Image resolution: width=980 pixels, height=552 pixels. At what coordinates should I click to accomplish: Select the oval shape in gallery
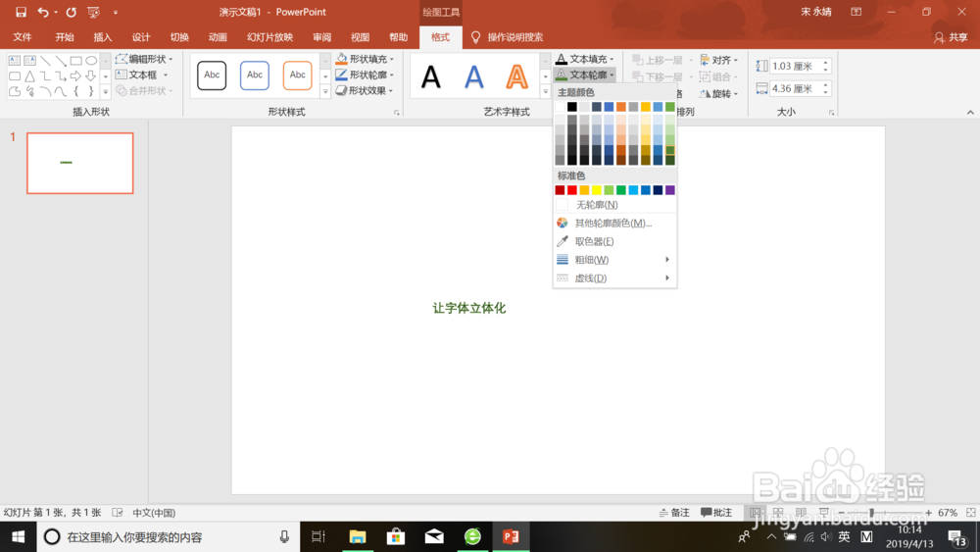91,61
